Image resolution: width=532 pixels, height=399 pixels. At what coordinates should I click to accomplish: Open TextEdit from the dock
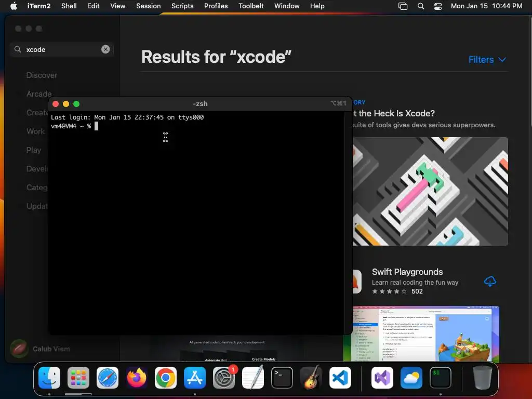tap(253, 378)
